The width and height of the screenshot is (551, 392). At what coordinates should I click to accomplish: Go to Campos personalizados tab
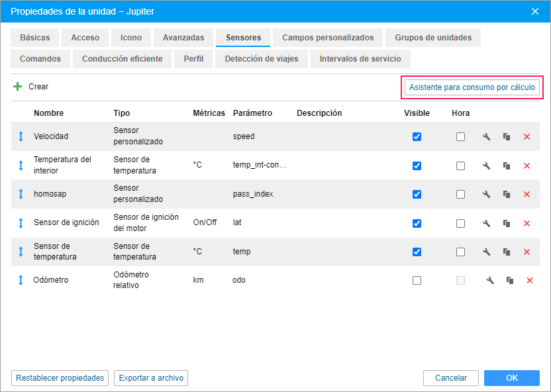pos(328,38)
